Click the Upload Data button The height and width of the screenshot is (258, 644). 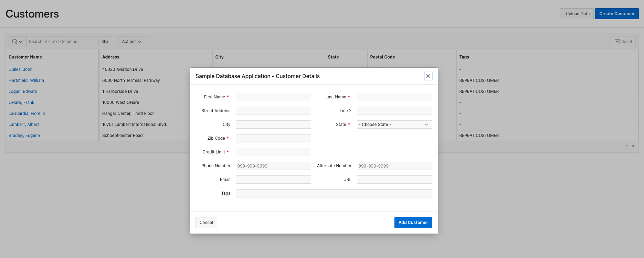click(x=577, y=14)
